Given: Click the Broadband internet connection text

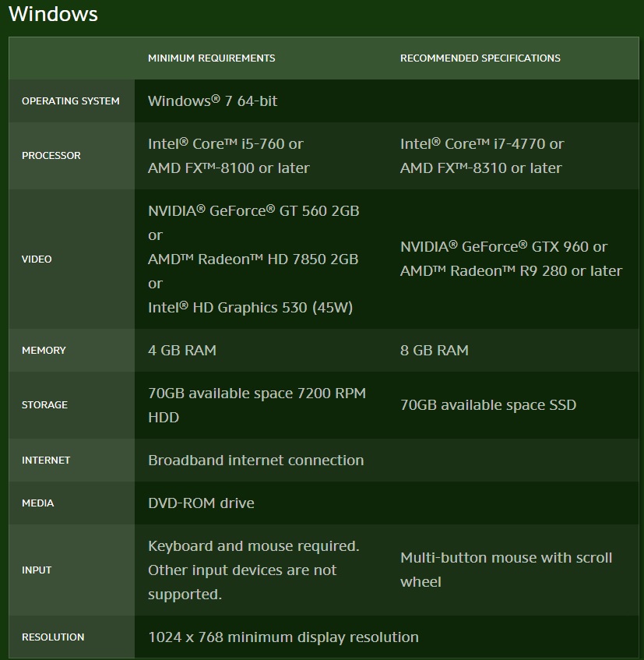Looking at the screenshot, I should (x=255, y=461).
